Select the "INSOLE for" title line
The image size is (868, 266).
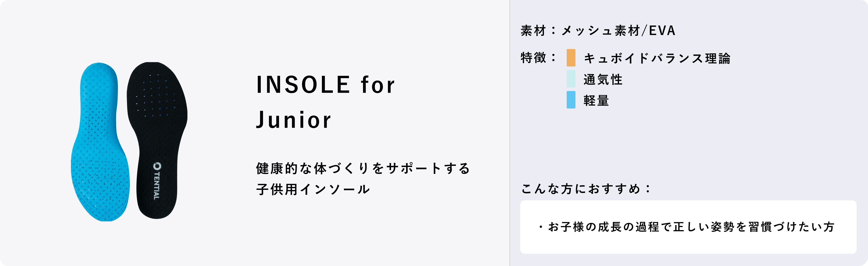point(325,84)
